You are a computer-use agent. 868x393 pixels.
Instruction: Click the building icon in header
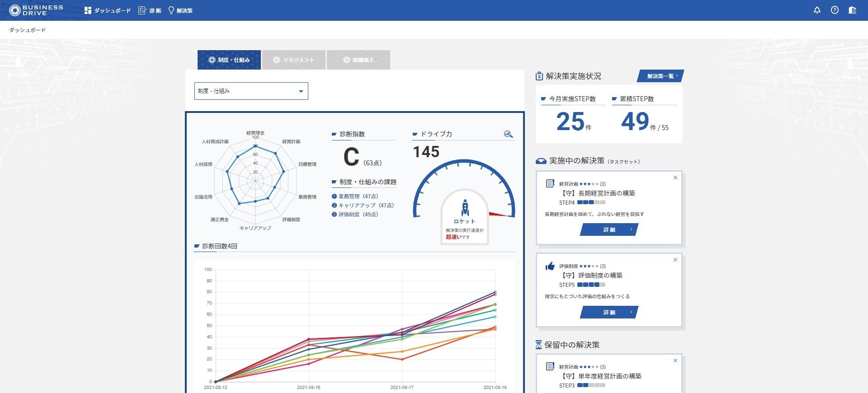coord(852,10)
